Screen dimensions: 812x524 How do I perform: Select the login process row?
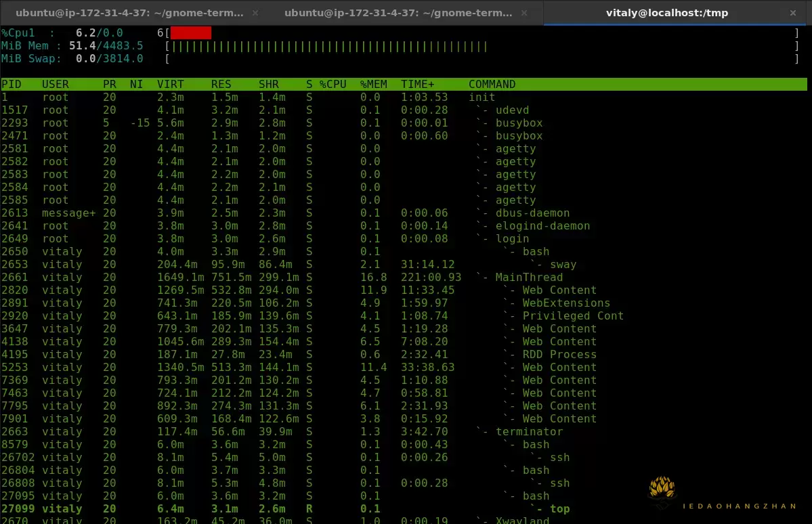pyautogui.click(x=404, y=239)
